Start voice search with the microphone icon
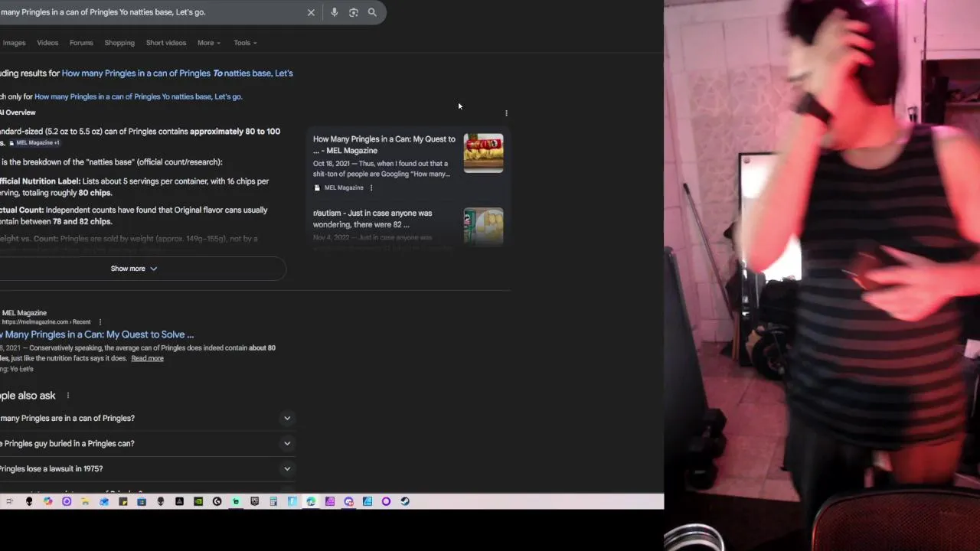The height and width of the screenshot is (551, 980). pos(335,12)
